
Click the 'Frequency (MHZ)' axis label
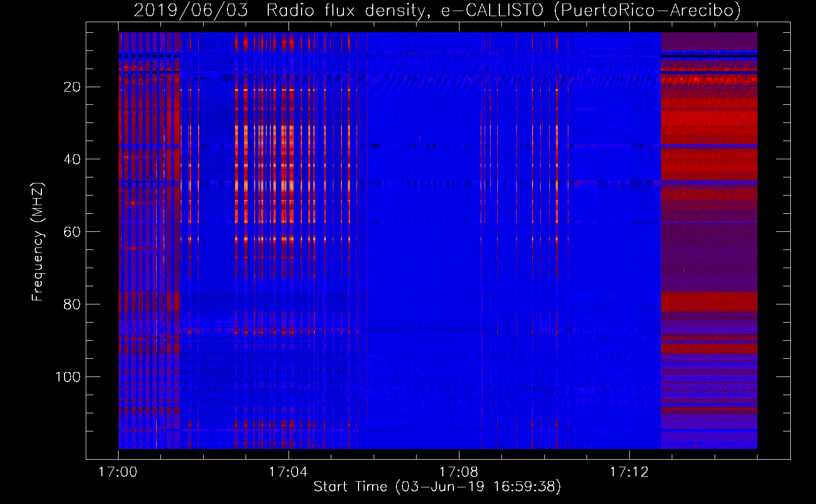tap(38, 242)
